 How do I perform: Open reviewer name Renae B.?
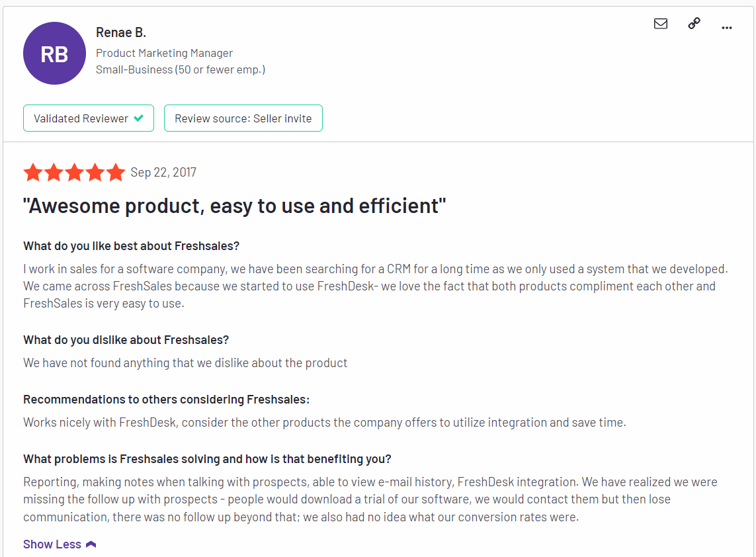[x=121, y=33]
